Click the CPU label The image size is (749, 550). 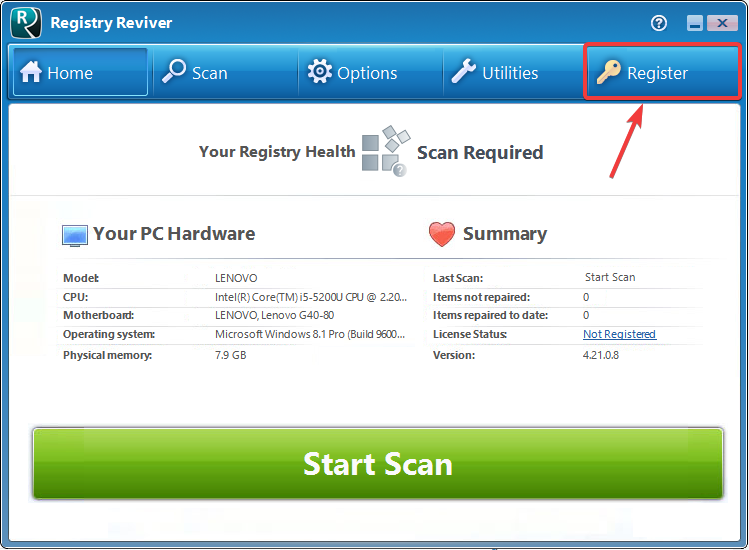(x=75, y=297)
